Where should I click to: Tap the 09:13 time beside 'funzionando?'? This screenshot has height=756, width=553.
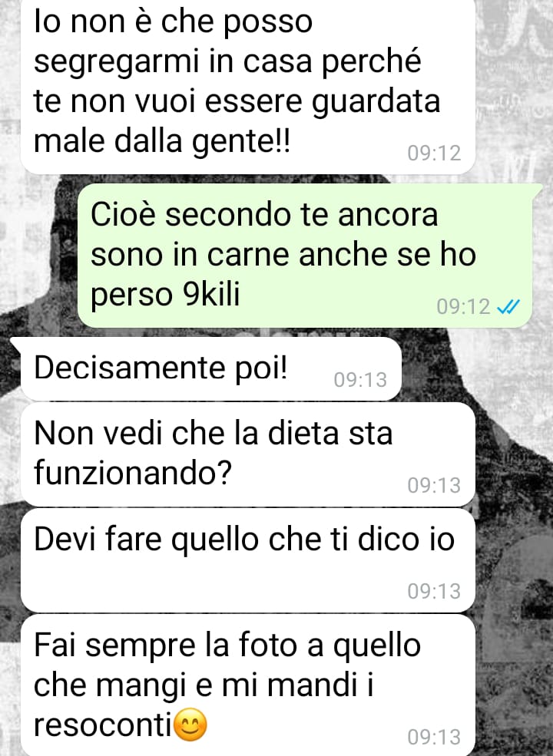[434, 486]
